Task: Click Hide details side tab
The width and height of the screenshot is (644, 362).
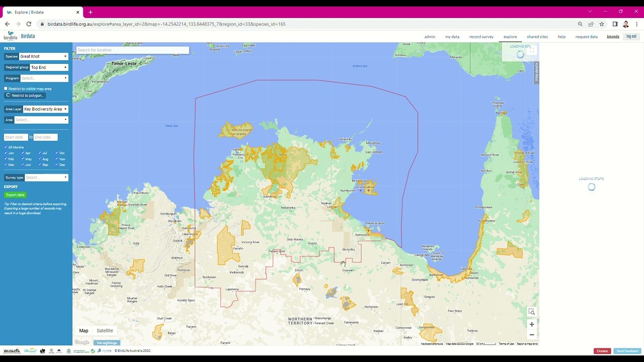Action: (536, 72)
